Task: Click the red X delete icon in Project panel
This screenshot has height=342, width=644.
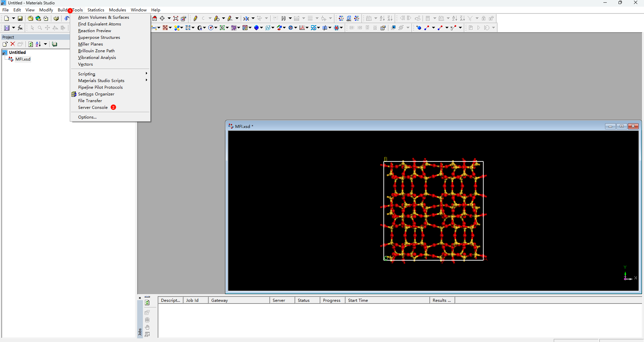Action: 13,44
